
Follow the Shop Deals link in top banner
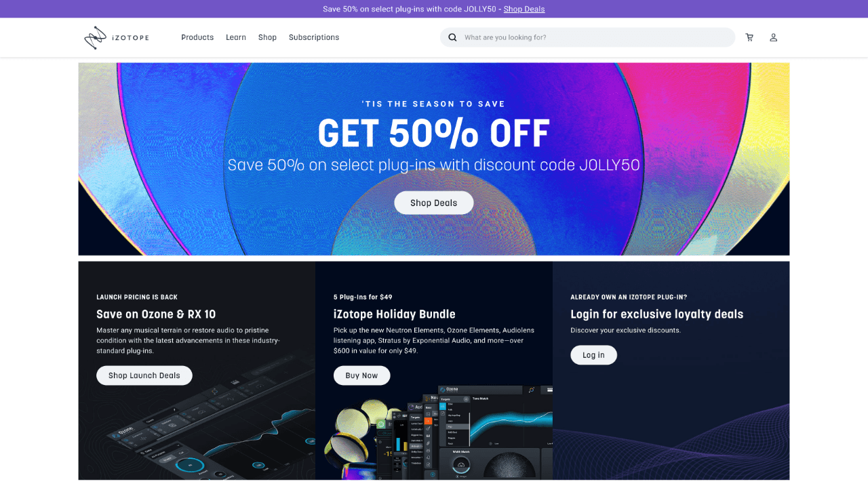524,9
